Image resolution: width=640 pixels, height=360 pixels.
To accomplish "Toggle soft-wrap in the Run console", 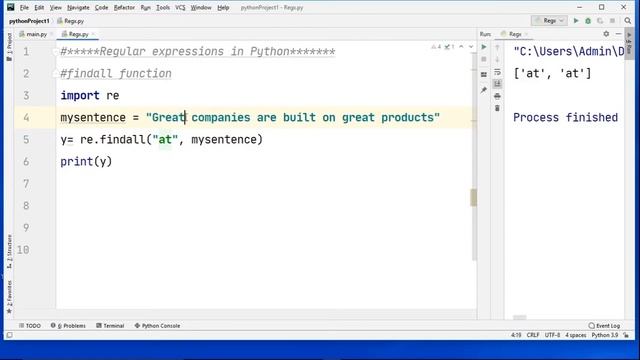I will [x=497, y=72].
